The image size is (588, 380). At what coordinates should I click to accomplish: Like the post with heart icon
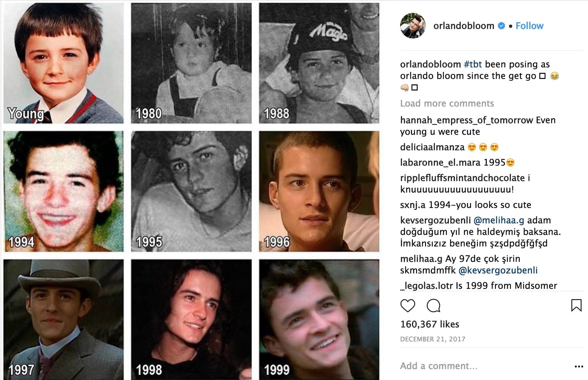(407, 306)
